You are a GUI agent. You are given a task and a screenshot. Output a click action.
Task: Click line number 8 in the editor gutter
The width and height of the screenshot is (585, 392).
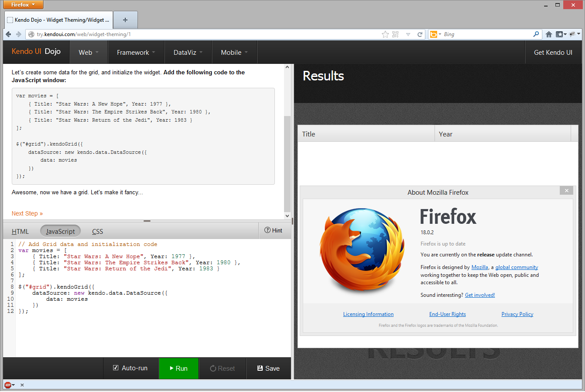12,287
